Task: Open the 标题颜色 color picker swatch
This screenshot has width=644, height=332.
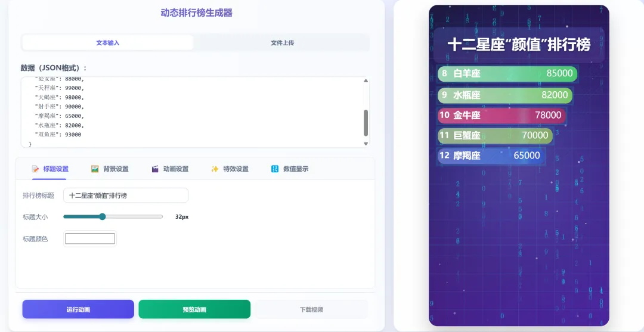Action: [90, 238]
